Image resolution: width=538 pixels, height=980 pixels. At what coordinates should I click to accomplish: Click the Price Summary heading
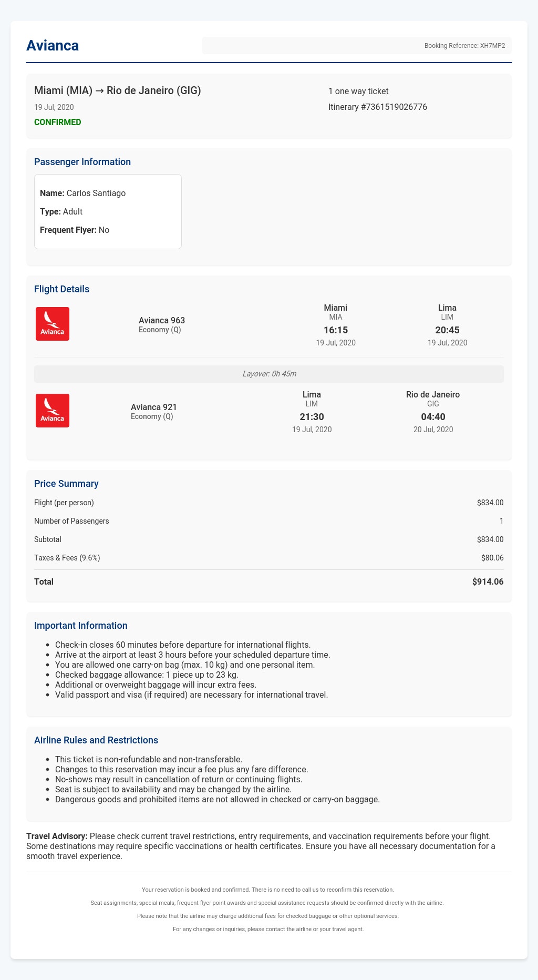click(66, 484)
